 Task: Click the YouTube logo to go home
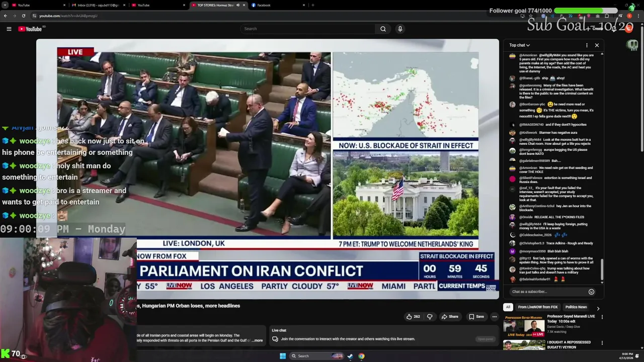click(30, 29)
